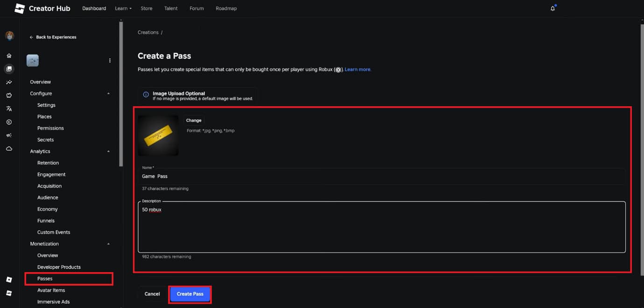Collapse the Monetization section
The image size is (644, 308).
tap(108, 244)
